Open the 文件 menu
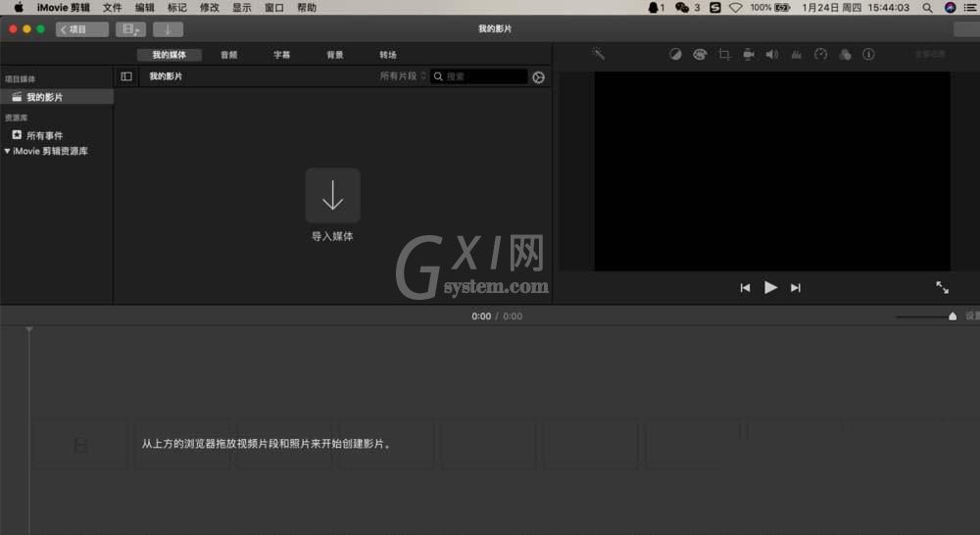The width and height of the screenshot is (980, 535). (x=112, y=8)
